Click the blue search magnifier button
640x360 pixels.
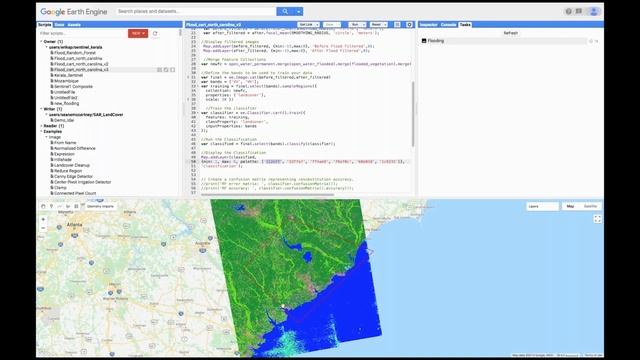tap(285, 11)
